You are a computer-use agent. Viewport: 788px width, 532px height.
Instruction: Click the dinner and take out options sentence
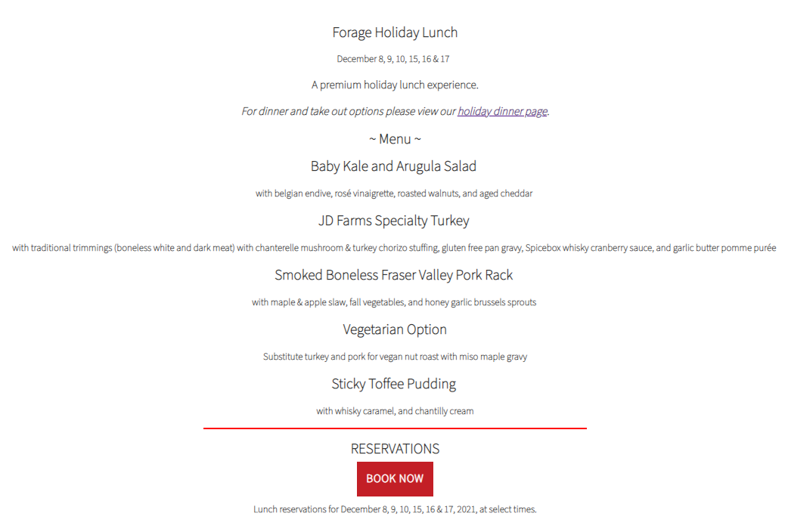(395, 111)
